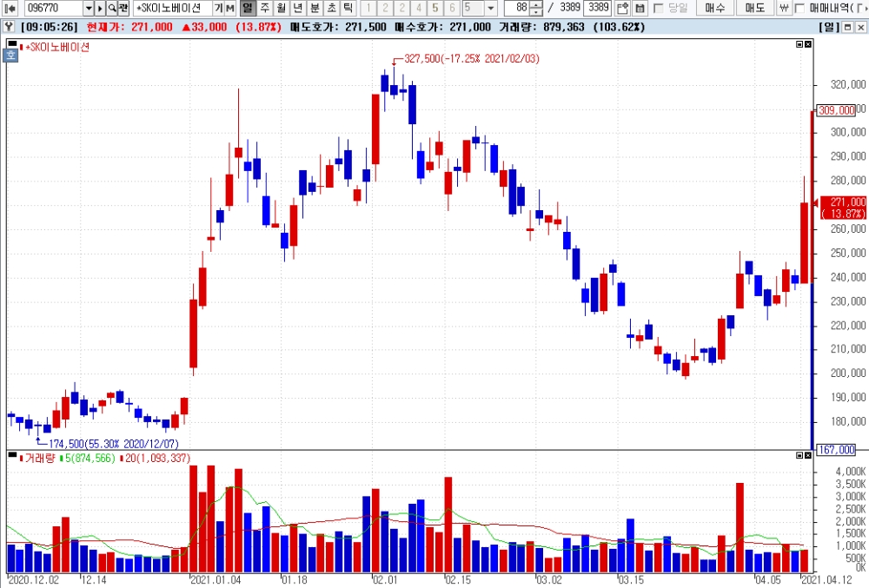Increase the candle count with the up spinner
This screenshot has height=588, width=869.
point(536,5)
